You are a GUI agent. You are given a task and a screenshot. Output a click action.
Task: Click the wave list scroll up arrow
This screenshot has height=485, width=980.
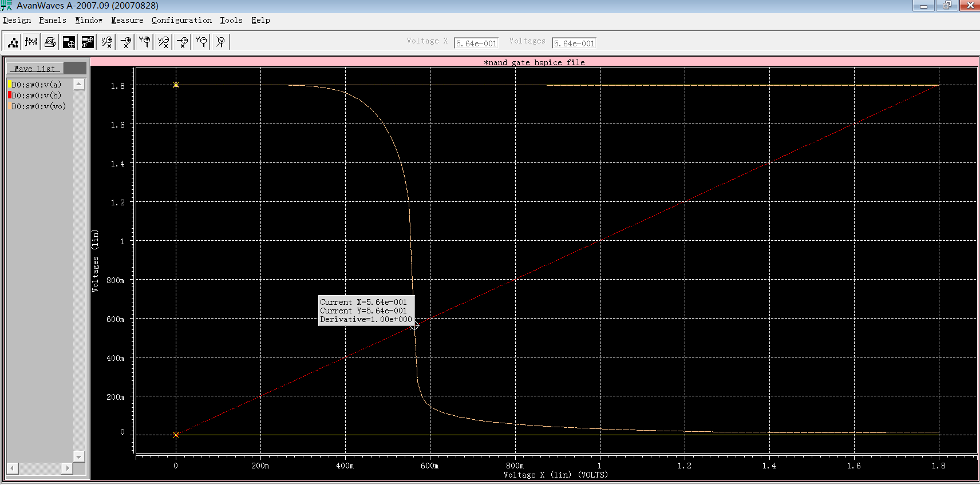coord(79,85)
